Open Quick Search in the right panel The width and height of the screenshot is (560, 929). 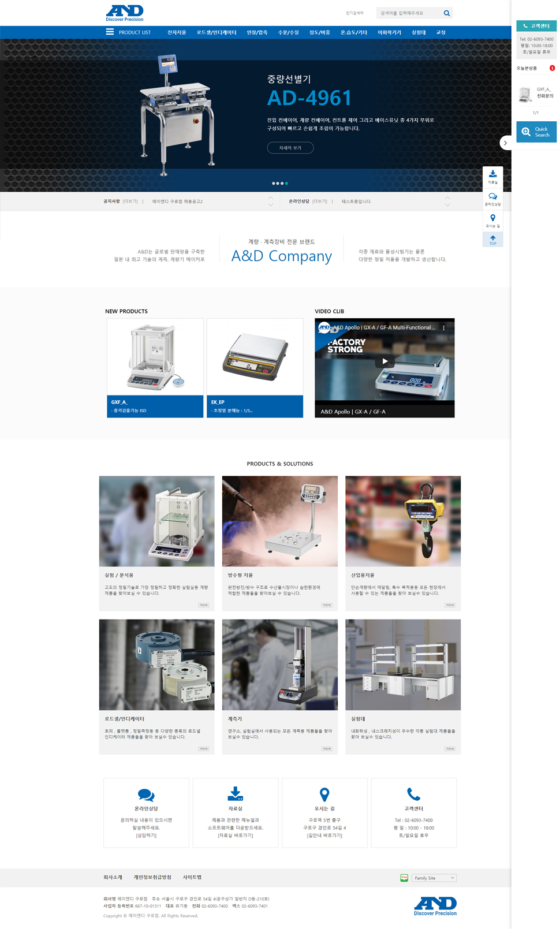click(x=536, y=132)
